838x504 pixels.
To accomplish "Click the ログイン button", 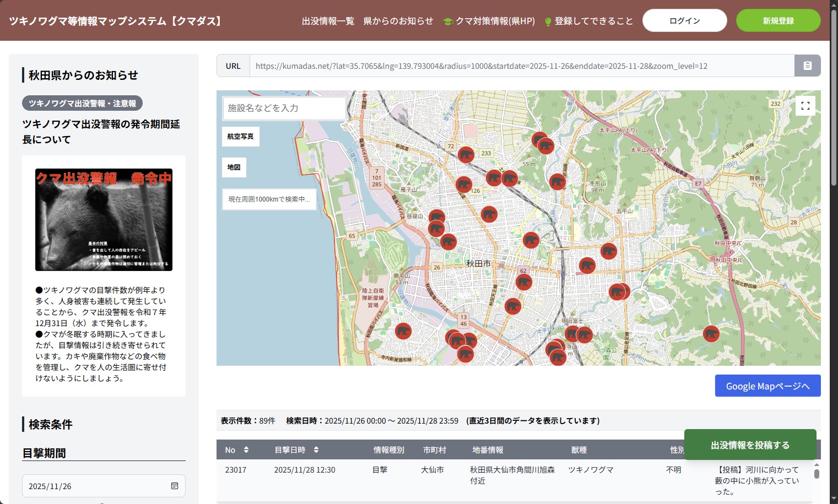I will [684, 20].
